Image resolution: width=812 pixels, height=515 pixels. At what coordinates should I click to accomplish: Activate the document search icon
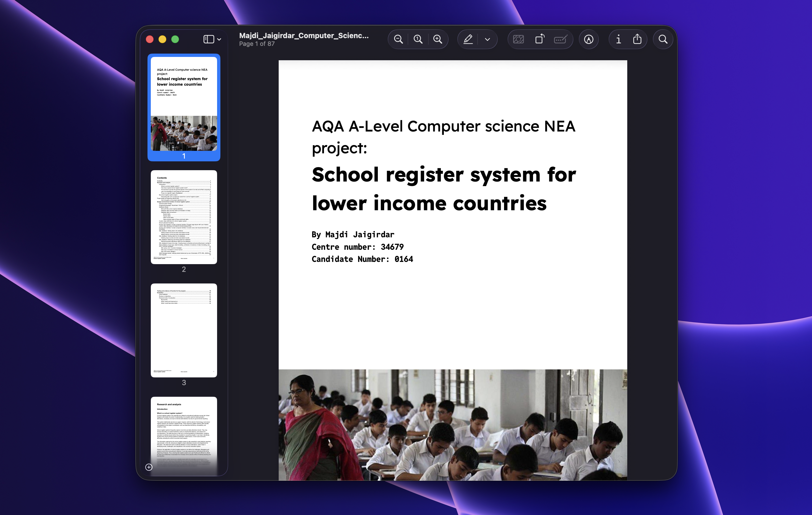[662, 39]
